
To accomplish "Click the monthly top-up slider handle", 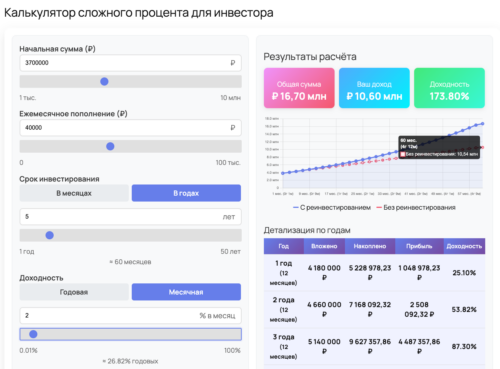I will [x=110, y=146].
